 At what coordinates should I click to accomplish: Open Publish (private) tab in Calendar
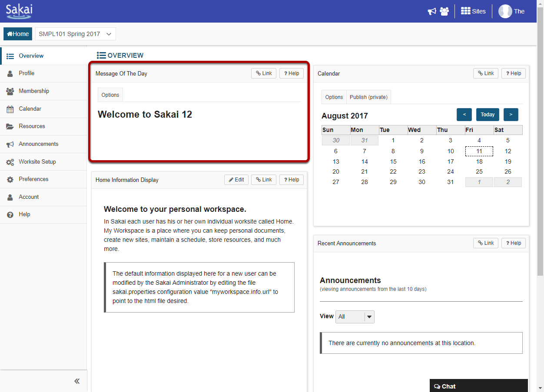[368, 97]
